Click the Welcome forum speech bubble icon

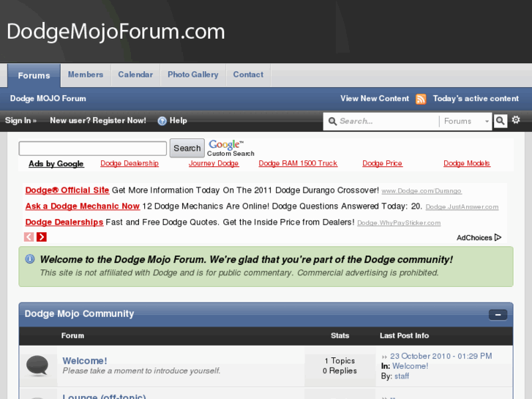(37, 365)
